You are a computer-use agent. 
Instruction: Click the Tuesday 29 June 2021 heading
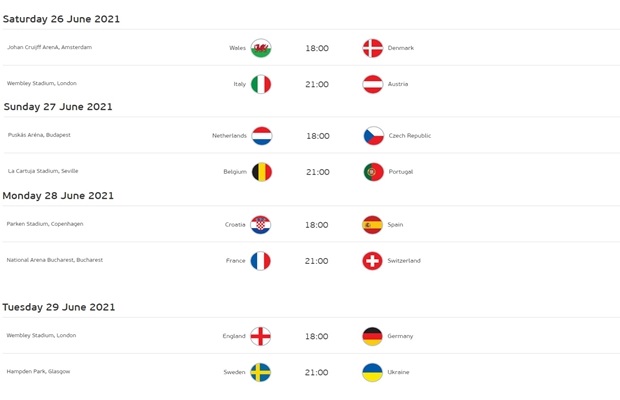59,307
